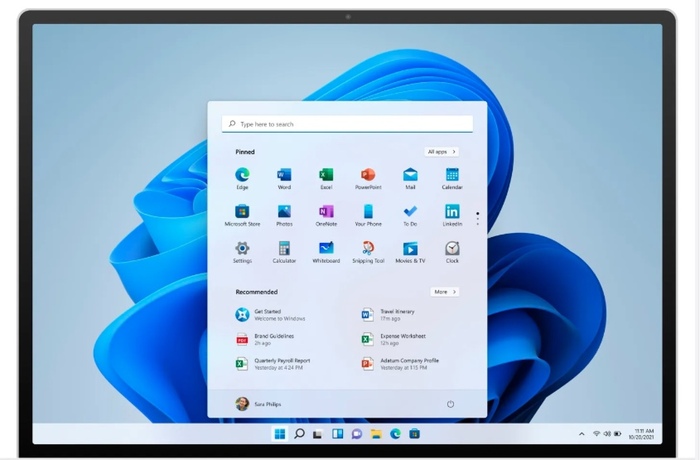Open the Calculator app
The width and height of the screenshot is (700, 460).
coord(284,251)
